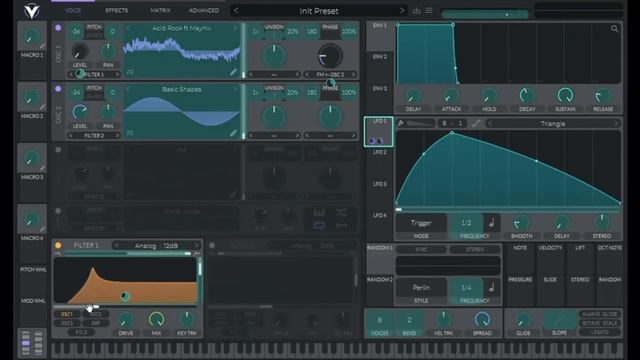Click the magnifier icon in envelope display
Screen dimensions: 640x360
(x=615, y=29)
